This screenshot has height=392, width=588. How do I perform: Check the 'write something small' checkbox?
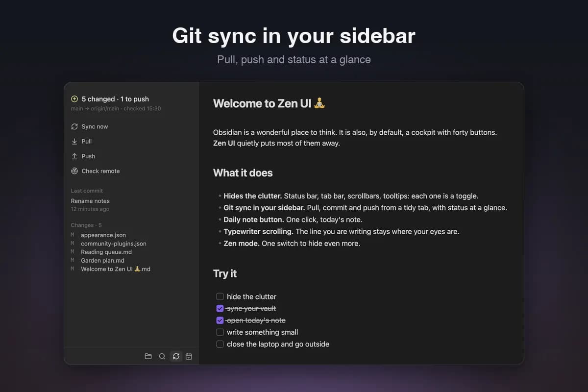[220, 332]
